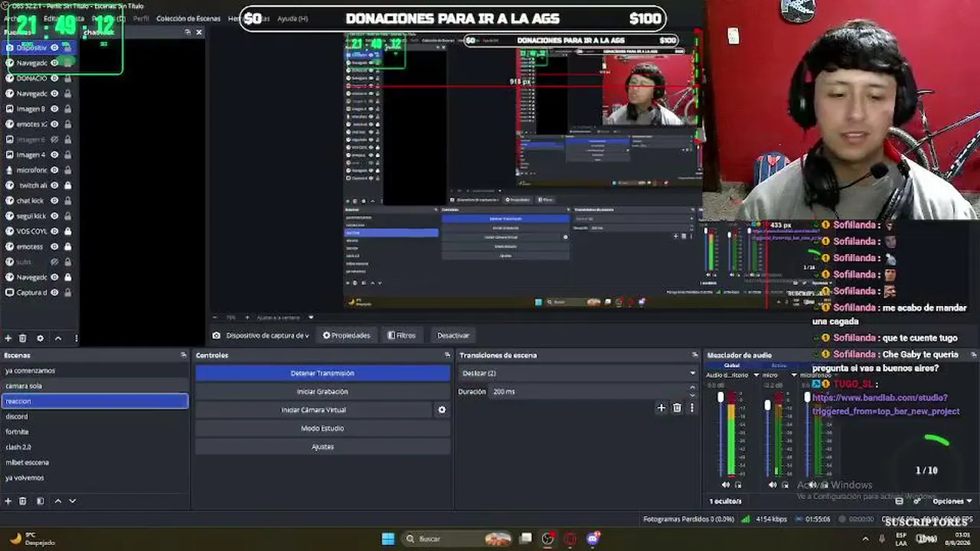This screenshot has width=980, height=551.
Task: Hide the DONACIO source
Action: 54,78
